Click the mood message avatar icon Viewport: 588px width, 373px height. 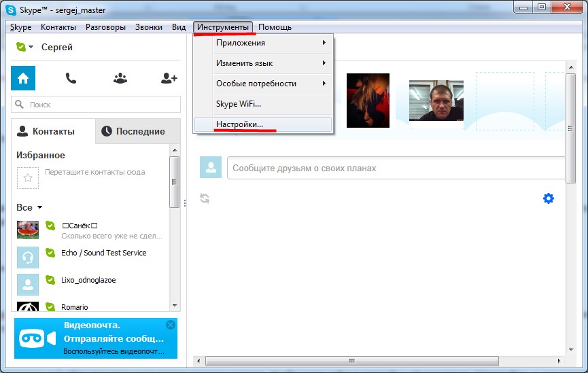[x=211, y=167]
